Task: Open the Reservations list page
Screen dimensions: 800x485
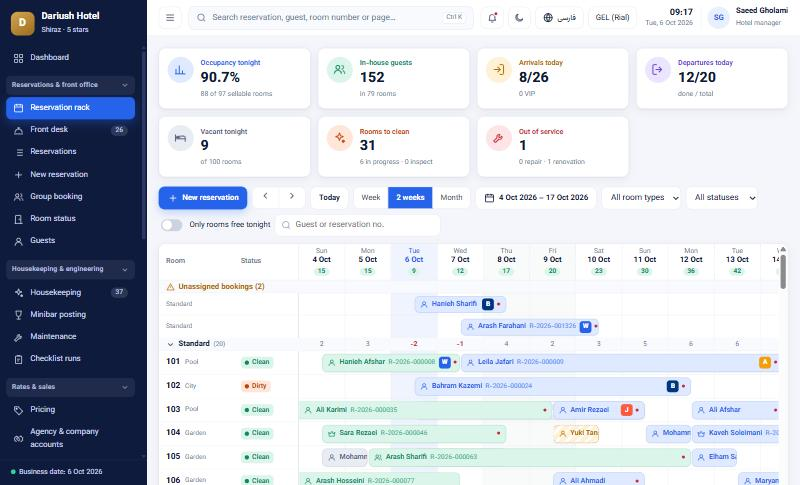Action: (x=70, y=151)
